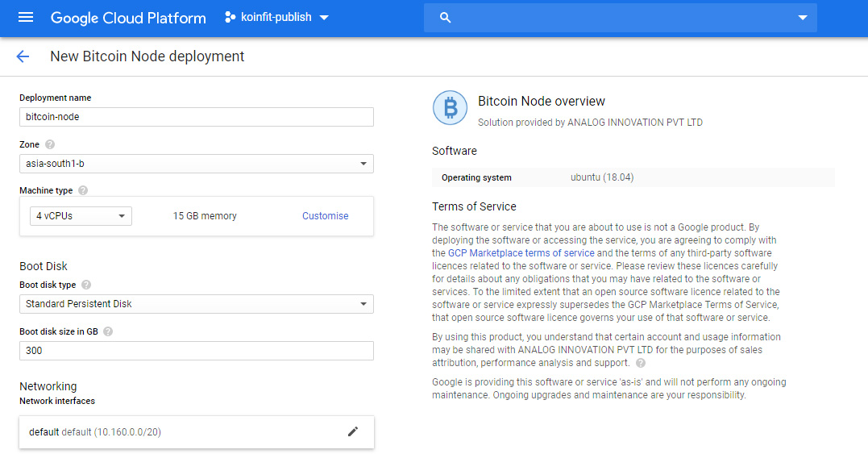868x454 pixels.
Task: Click the ubuntu (18.04) value
Action: coord(602,177)
